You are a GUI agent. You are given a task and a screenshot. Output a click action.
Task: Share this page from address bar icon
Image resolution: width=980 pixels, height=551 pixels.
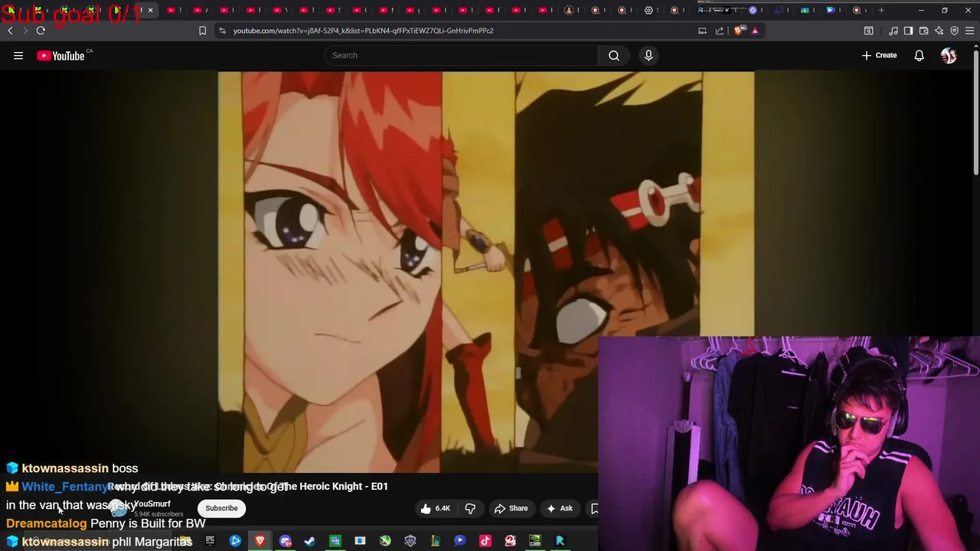click(x=720, y=31)
